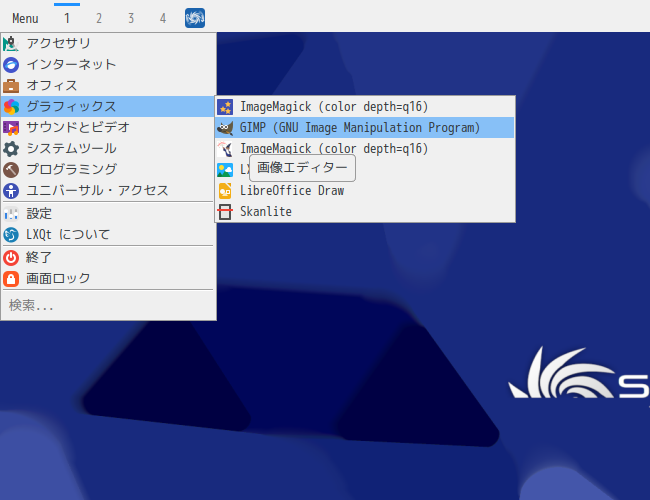Click the Skanlite scanner icon
The width and height of the screenshot is (650, 500).
(225, 212)
